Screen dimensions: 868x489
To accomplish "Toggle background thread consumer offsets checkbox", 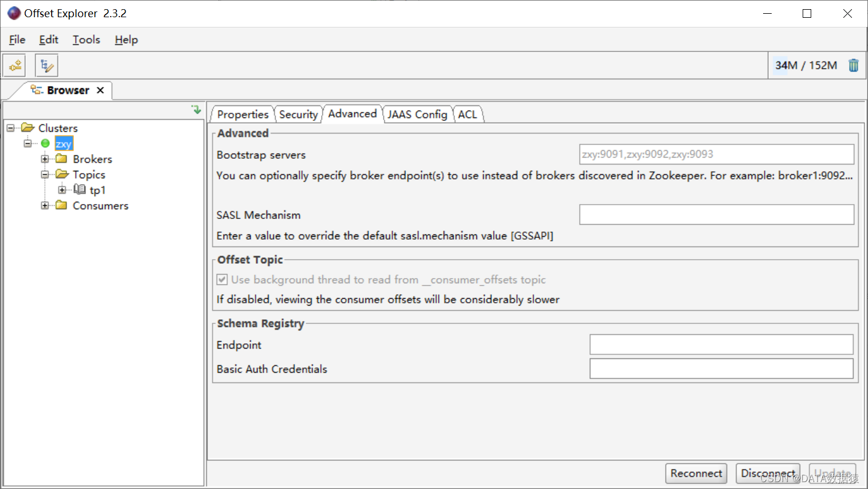I will (222, 280).
